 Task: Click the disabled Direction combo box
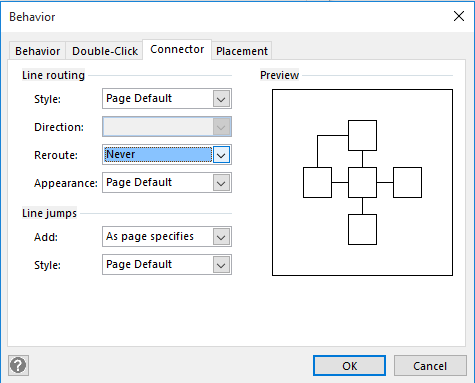coord(167,127)
